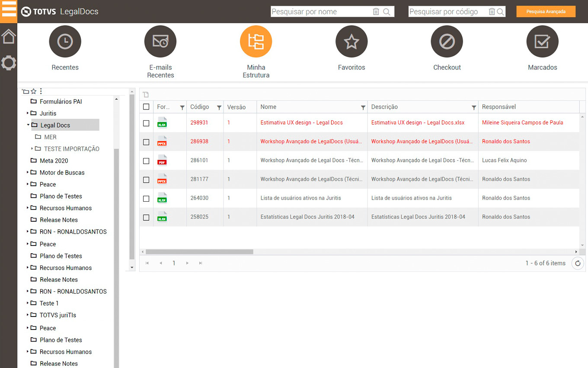Select the Favoritos star icon
This screenshot has width=588, height=368.
pos(351,42)
